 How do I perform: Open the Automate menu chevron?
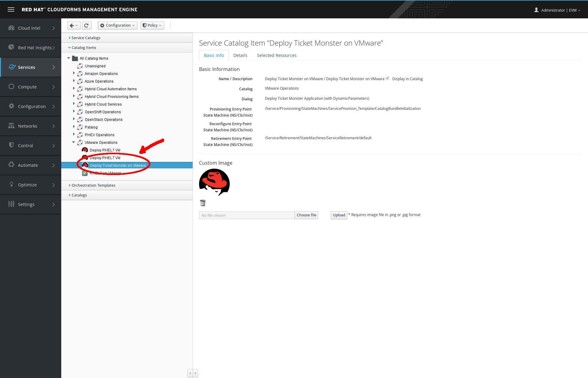[x=54, y=165]
